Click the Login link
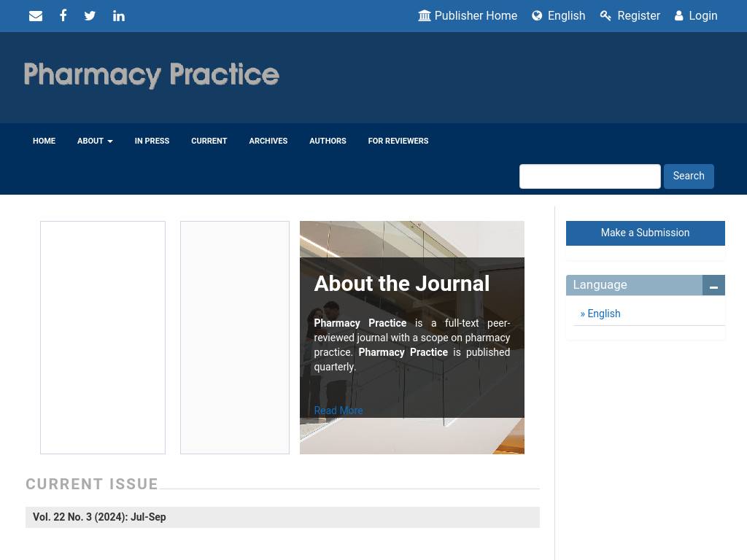 [696, 16]
